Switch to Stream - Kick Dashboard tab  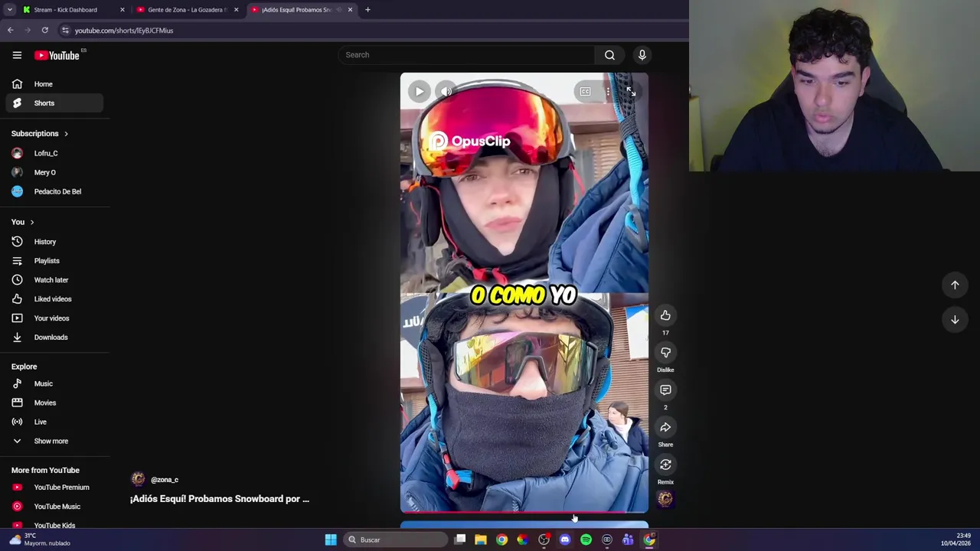[65, 10]
